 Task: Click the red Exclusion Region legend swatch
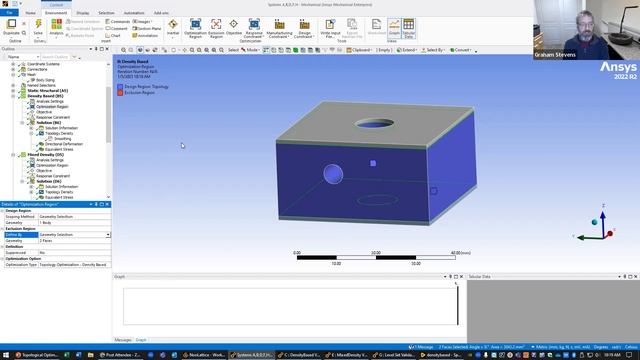click(120, 93)
